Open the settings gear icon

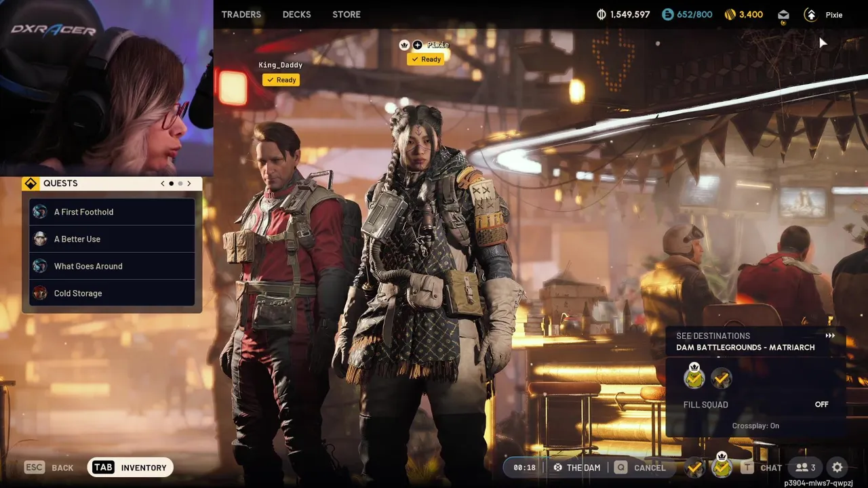837,468
